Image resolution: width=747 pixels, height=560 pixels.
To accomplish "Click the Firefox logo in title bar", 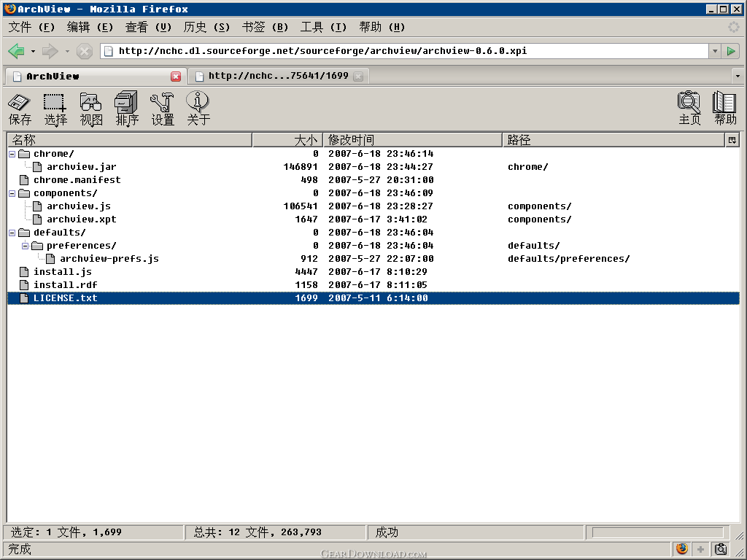I will click(x=9, y=9).
